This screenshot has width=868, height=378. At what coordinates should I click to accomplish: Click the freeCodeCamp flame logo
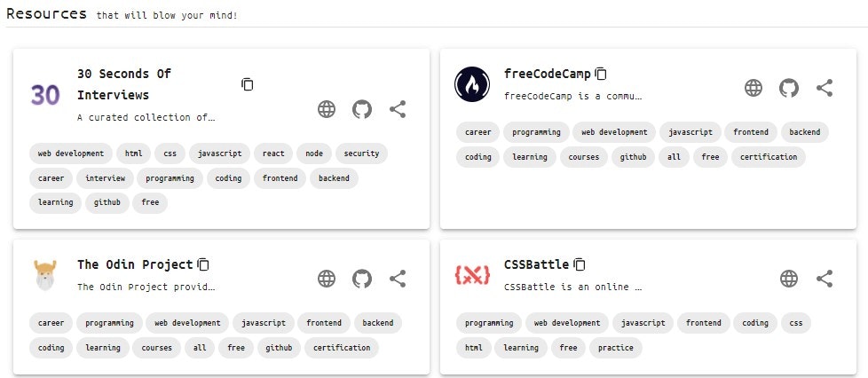point(472,84)
